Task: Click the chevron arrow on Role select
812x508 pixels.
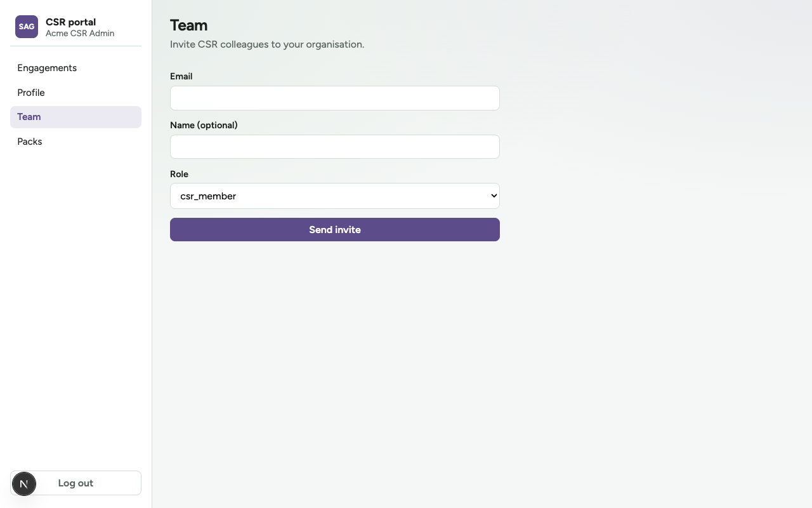Action: [x=494, y=196]
